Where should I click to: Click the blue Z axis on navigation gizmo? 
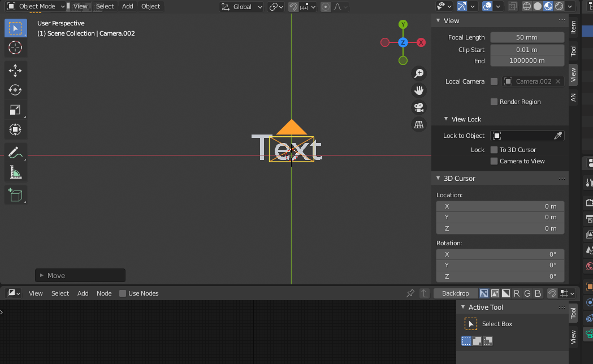pos(403,42)
